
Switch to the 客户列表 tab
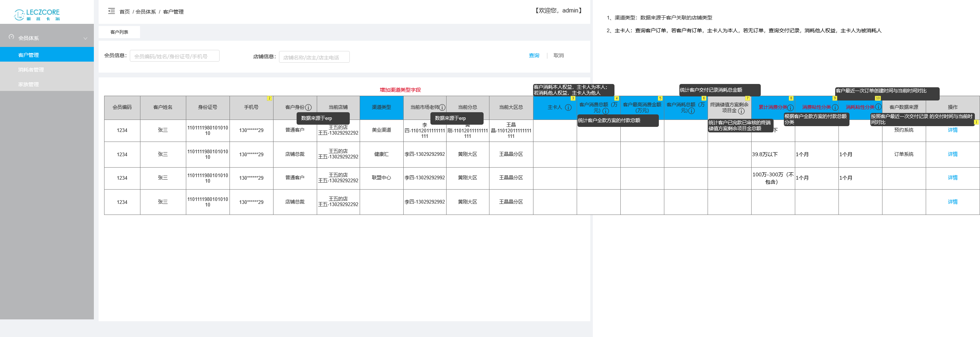[119, 32]
